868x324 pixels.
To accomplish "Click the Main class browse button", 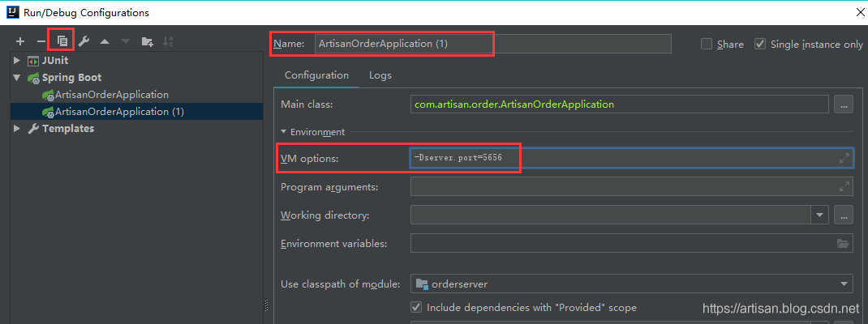I will tap(844, 104).
